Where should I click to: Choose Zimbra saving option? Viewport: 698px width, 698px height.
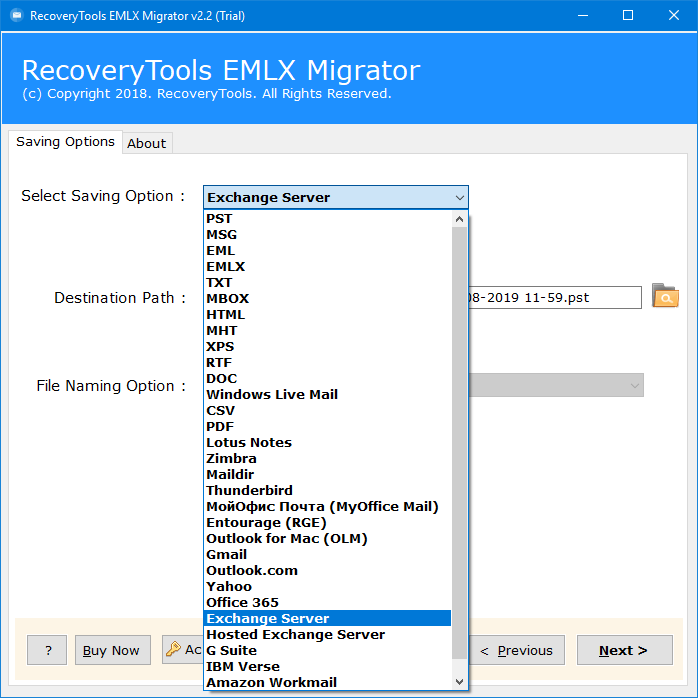click(327, 459)
